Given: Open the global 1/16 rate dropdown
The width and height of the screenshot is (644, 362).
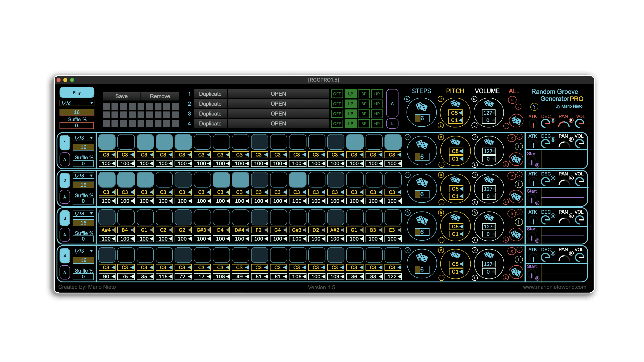Looking at the screenshot, I should point(77,103).
